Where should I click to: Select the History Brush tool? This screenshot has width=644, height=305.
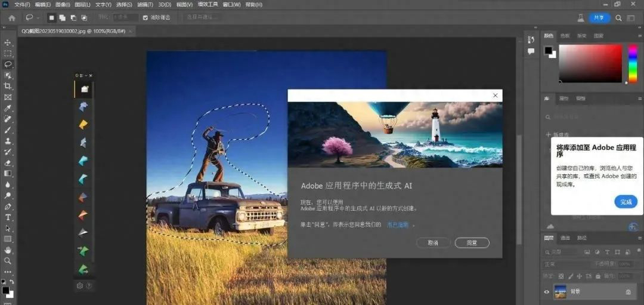pyautogui.click(x=8, y=152)
